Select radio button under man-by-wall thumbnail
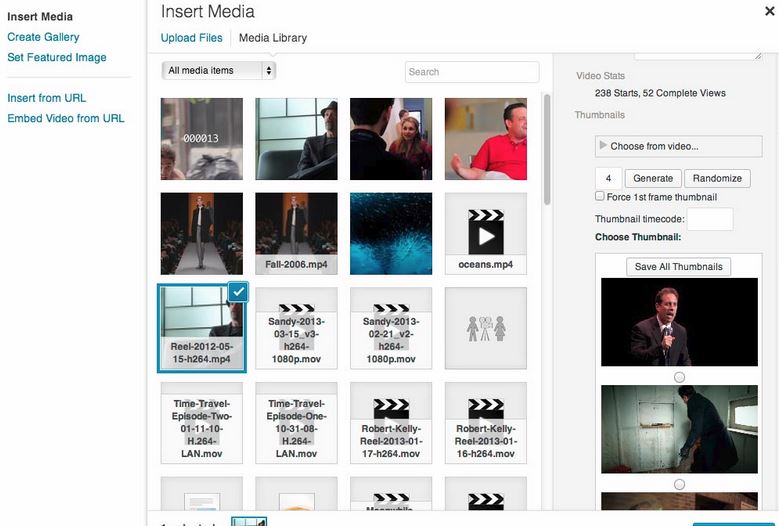Screen dimensions: 779x526 point(679,484)
